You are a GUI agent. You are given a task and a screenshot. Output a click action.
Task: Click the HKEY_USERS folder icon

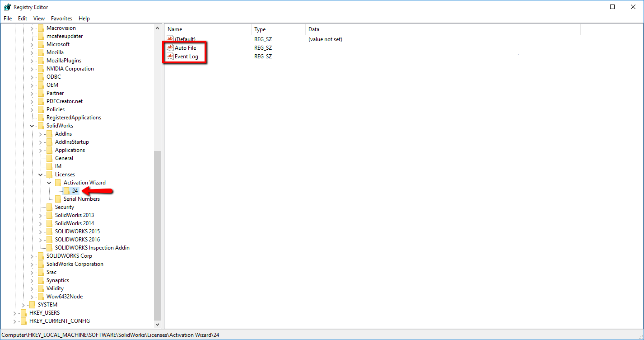pyautogui.click(x=24, y=313)
